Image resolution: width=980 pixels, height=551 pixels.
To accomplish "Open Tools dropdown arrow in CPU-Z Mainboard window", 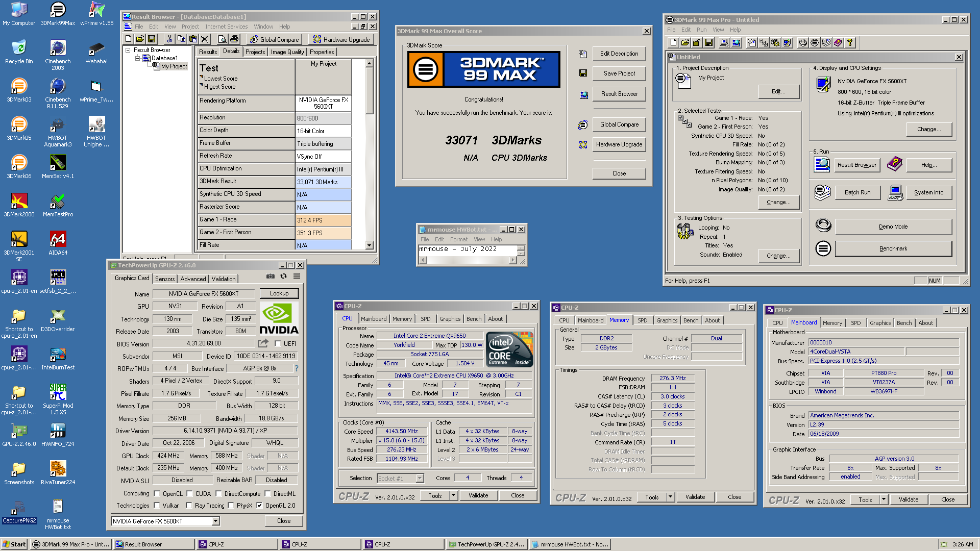I will tap(884, 499).
